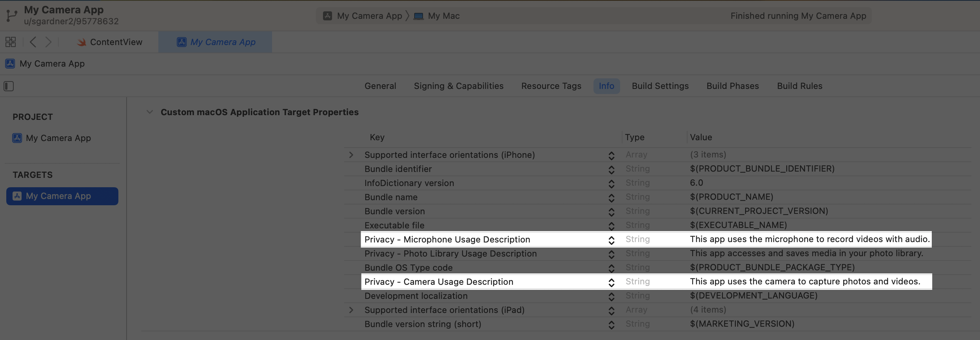
Task: Open Signing & Capabilities tab
Action: [459, 86]
